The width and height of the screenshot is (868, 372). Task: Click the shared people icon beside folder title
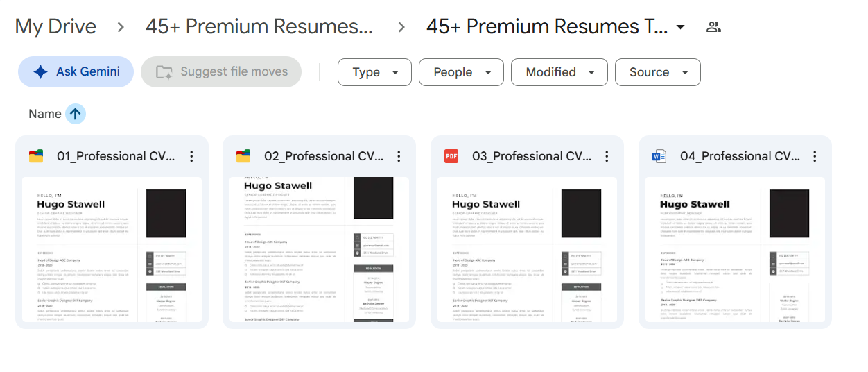point(713,27)
